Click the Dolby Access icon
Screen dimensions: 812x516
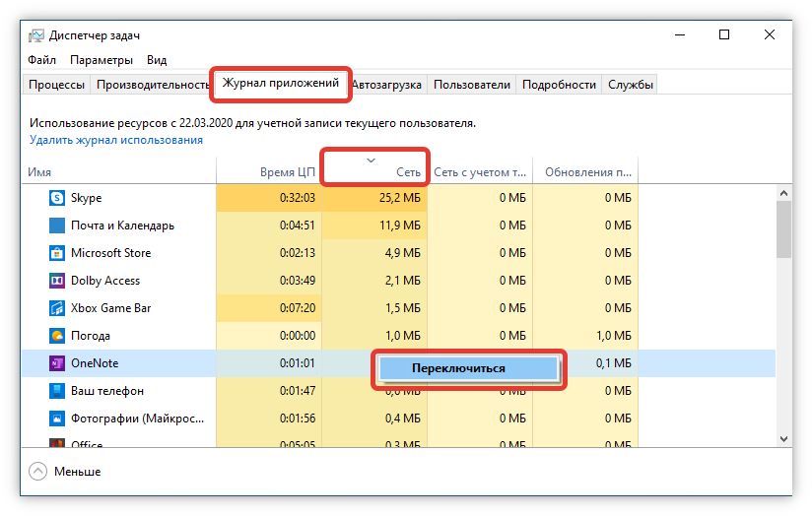click(57, 281)
